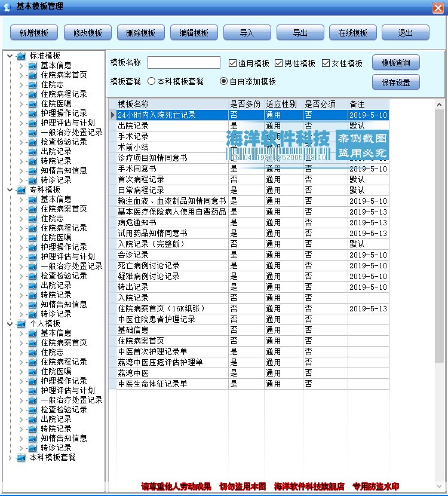Click icon beside 转诊记录 under 个人模板

tap(33, 448)
